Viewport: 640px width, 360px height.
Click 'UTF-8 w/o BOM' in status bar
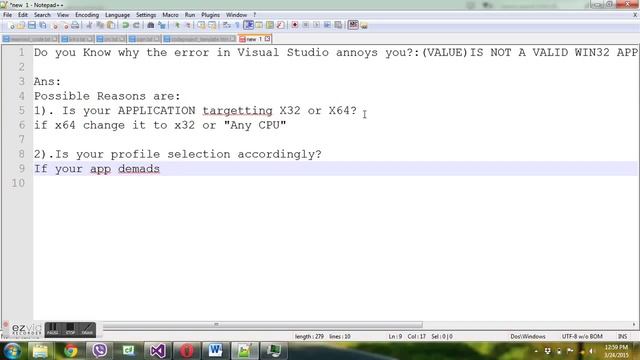(x=582, y=336)
